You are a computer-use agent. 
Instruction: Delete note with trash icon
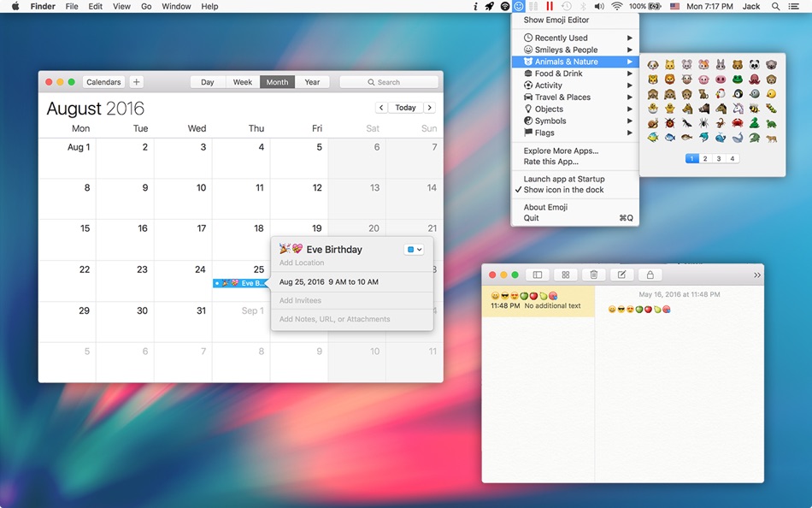pos(594,275)
